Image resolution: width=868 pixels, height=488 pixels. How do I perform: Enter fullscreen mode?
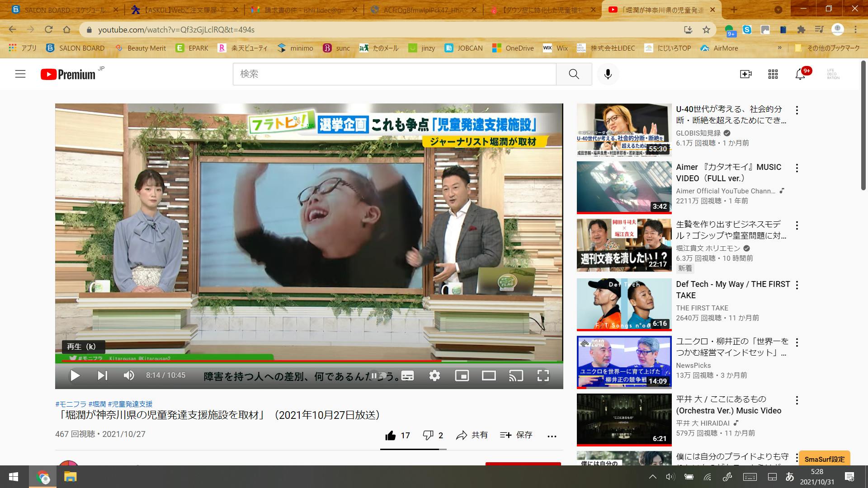[543, 375]
